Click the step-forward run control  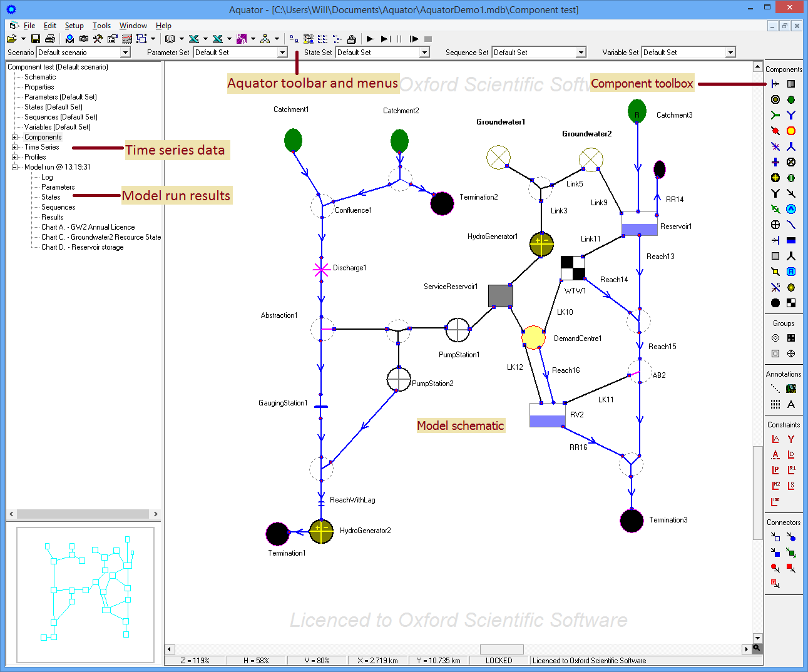click(x=386, y=39)
